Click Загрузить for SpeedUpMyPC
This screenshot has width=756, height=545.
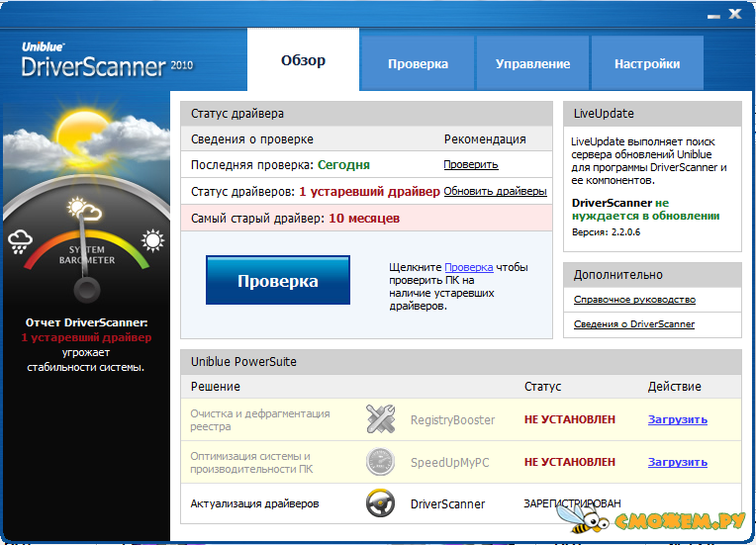678,462
